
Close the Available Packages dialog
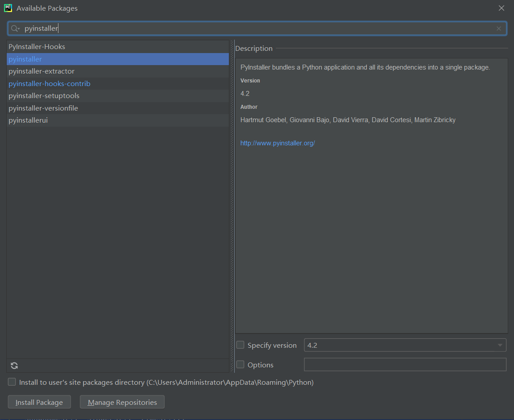pyautogui.click(x=502, y=8)
